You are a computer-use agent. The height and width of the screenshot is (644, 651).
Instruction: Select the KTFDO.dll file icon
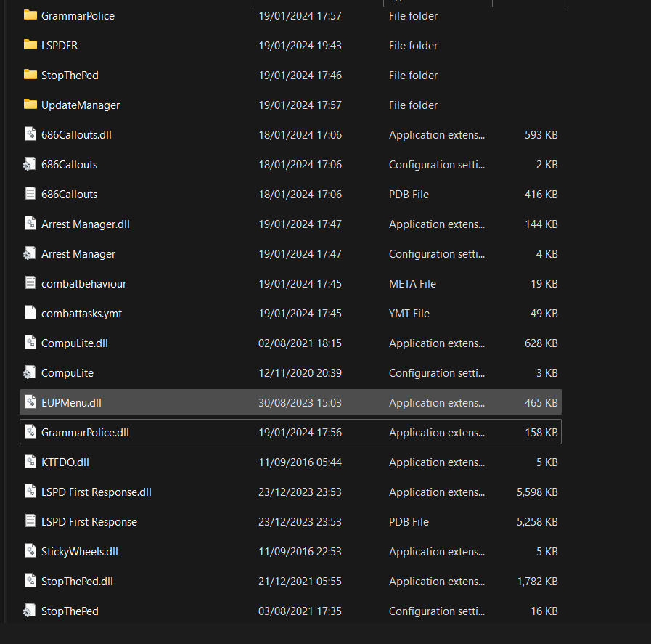tap(30, 462)
